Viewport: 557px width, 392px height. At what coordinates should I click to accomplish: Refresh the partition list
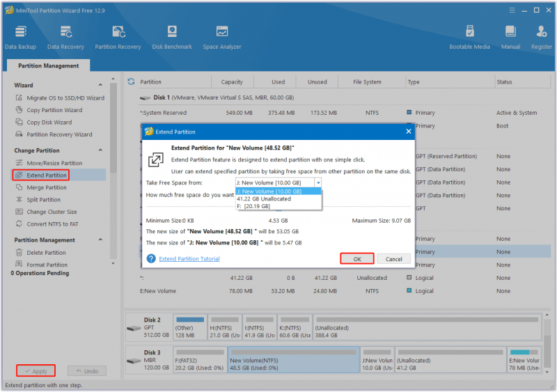(x=131, y=81)
